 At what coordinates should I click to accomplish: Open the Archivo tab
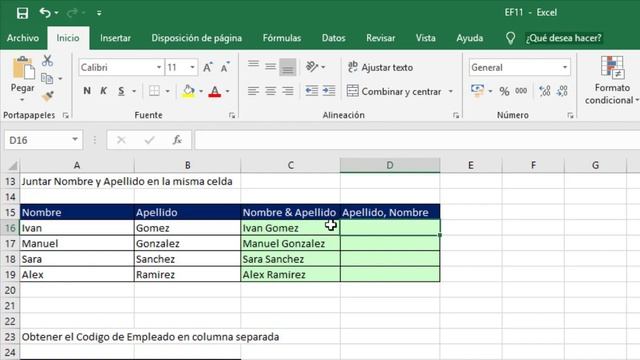pyautogui.click(x=23, y=38)
